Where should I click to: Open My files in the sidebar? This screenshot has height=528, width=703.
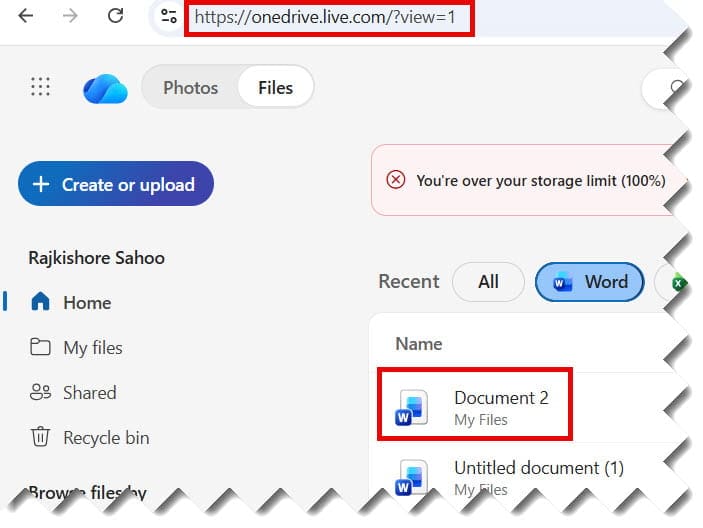(93, 348)
